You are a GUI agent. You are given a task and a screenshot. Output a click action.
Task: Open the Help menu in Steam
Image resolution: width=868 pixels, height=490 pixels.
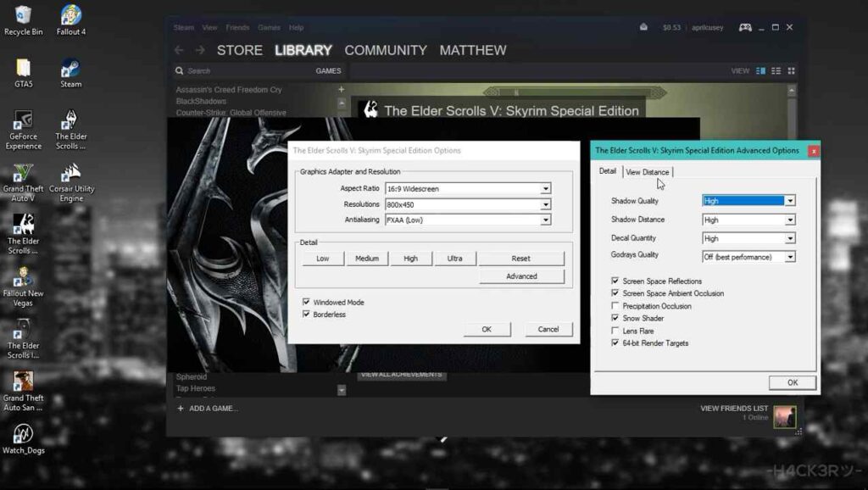(296, 27)
